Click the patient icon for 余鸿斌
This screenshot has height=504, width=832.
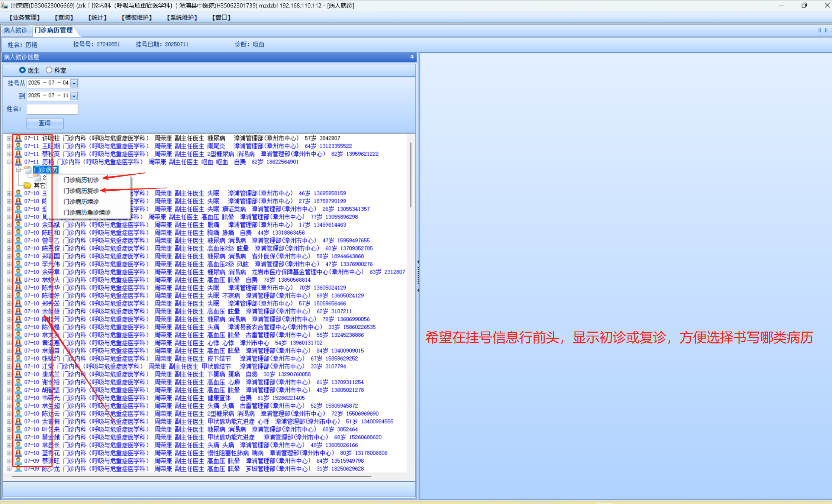click(18, 225)
